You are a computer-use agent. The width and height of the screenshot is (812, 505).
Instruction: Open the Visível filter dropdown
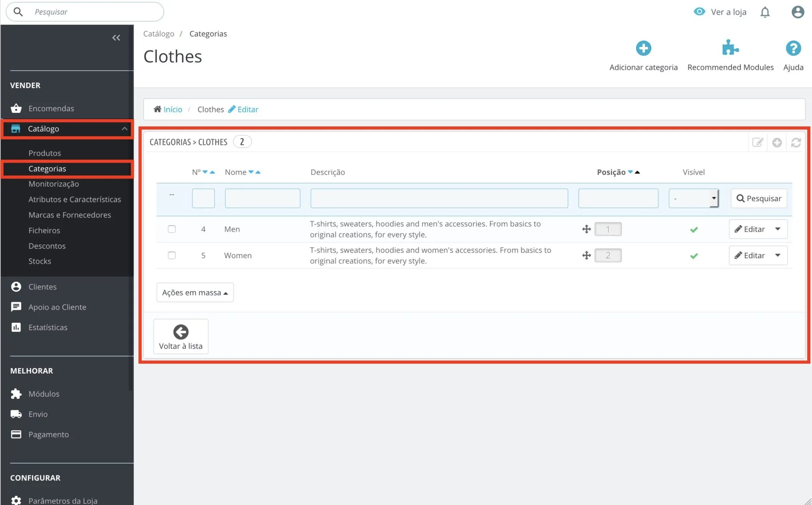coord(693,198)
